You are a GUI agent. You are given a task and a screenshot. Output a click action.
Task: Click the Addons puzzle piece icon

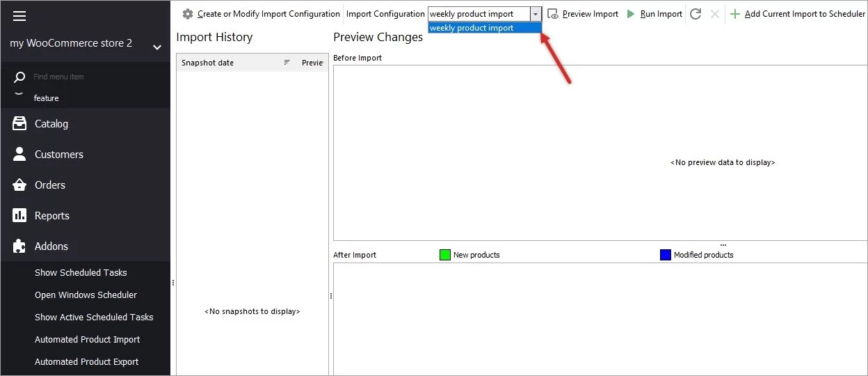click(19, 246)
